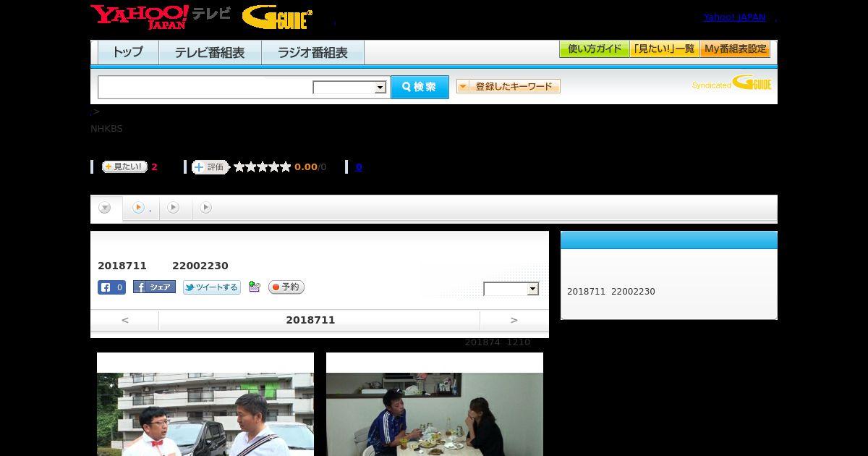Viewport: 868px width, 456px height.
Task: Open the Yahoo! JAPAN link
Action: pyautogui.click(x=734, y=17)
